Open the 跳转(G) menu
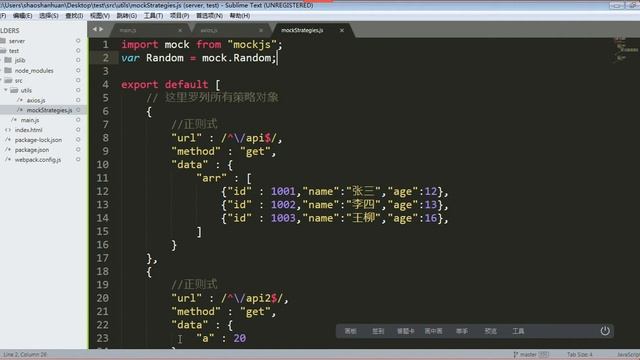Screen dimensions: 640x360 point(127,16)
